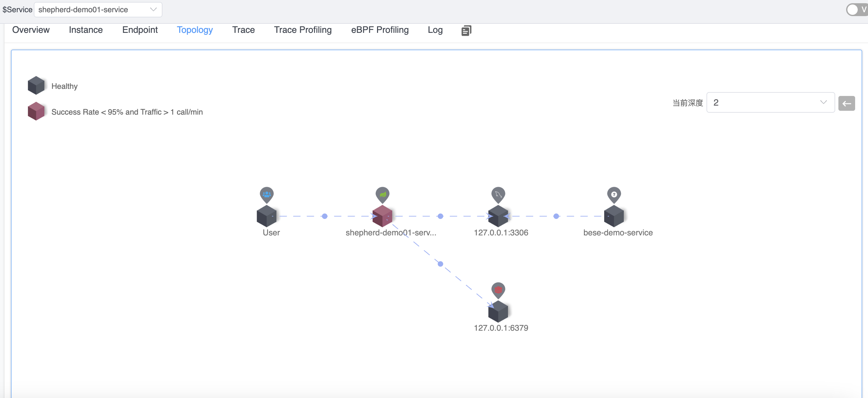Image resolution: width=868 pixels, height=398 pixels.
Task: Click the copy icon next to the Log tab
Action: tap(466, 30)
